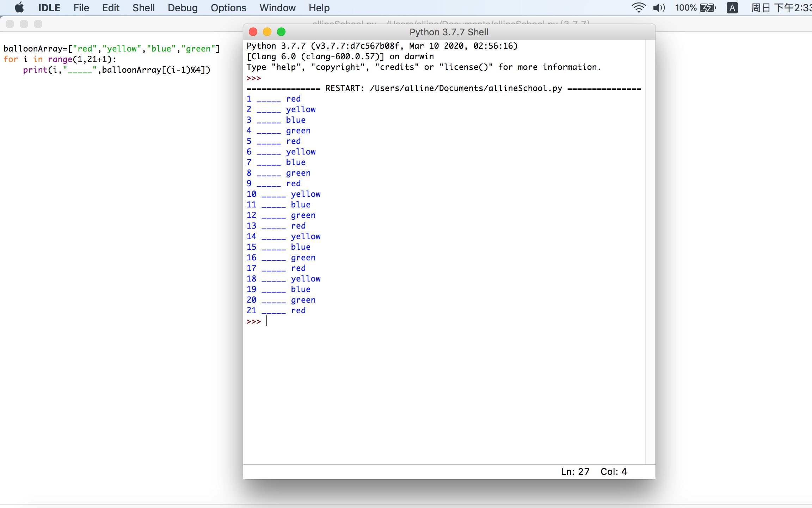Click the Wi-Fi status icon
This screenshot has height=508, width=812.
[x=638, y=7]
